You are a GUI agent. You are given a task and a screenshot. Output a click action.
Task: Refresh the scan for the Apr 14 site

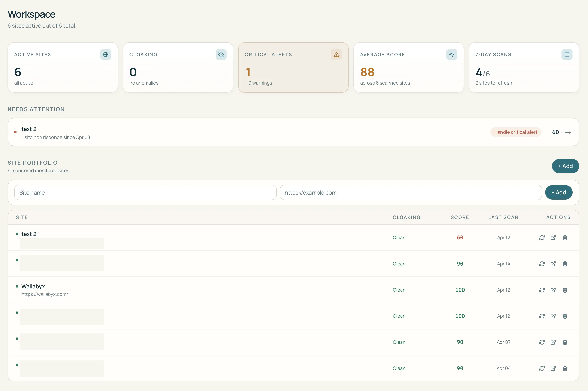point(542,264)
